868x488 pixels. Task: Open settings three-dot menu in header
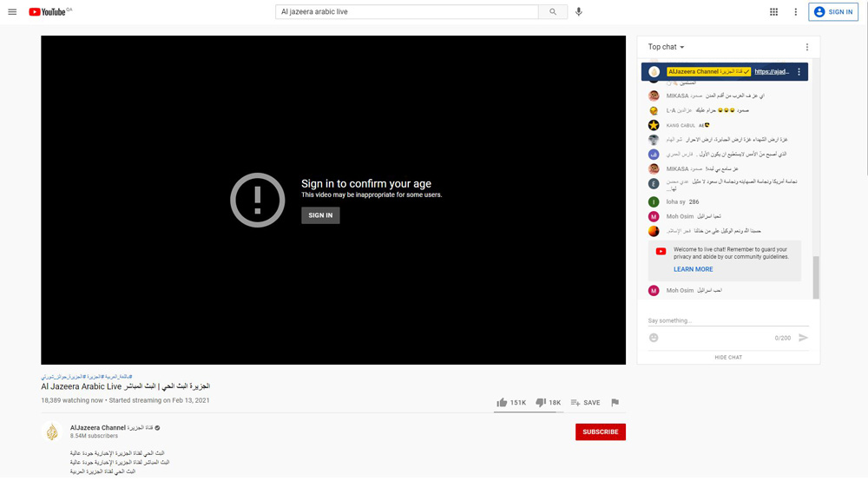795,12
